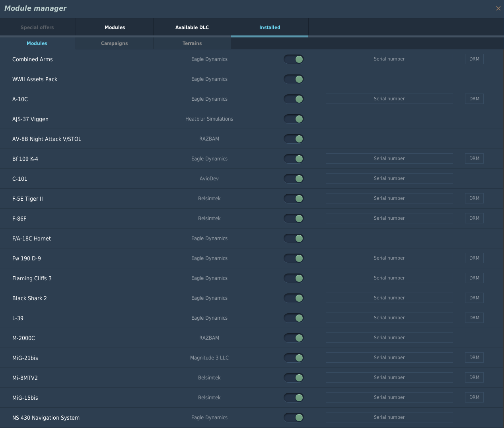
Task: Click the A-10C serial number field
Action: point(389,99)
